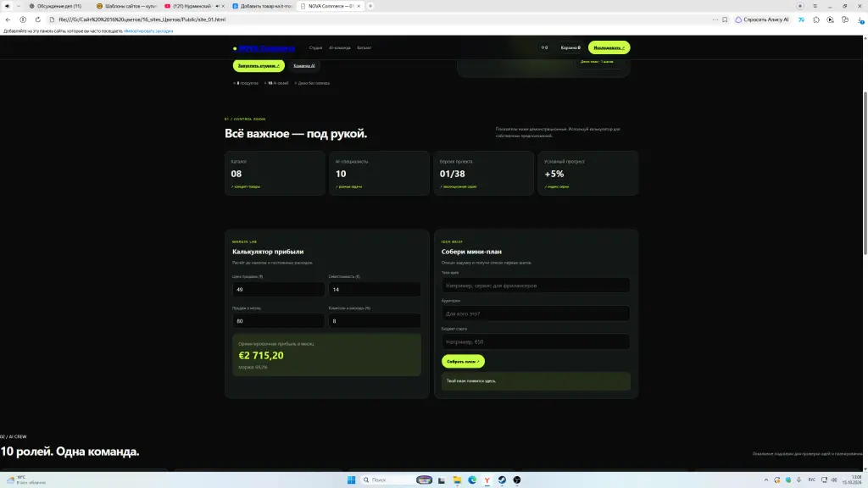
Task: Show hidden system tray icons
Action: (766, 480)
